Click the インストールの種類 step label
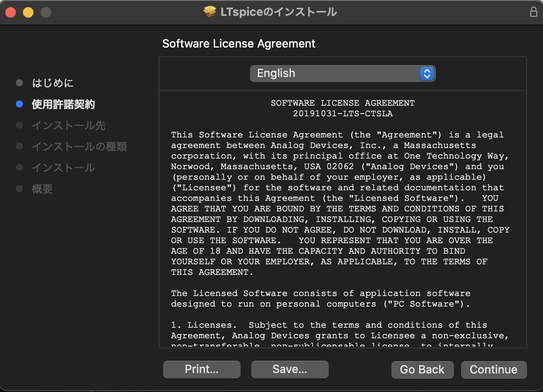Screen dimensions: 543x392 pos(79,147)
